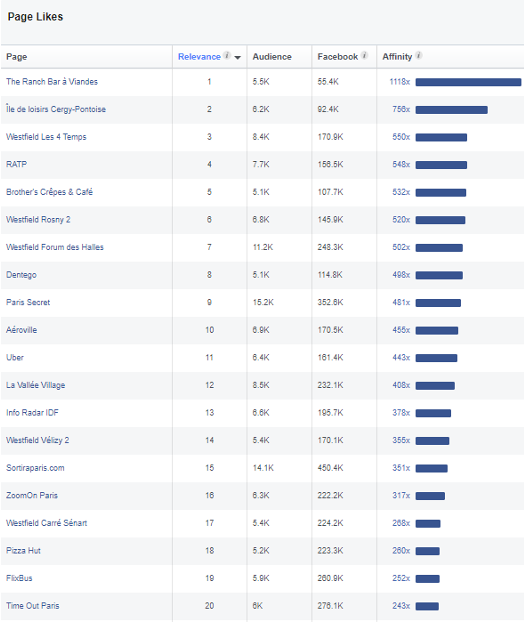Sort by the Audience column header
Image resolution: width=524 pixels, height=622 pixels.
point(272,57)
